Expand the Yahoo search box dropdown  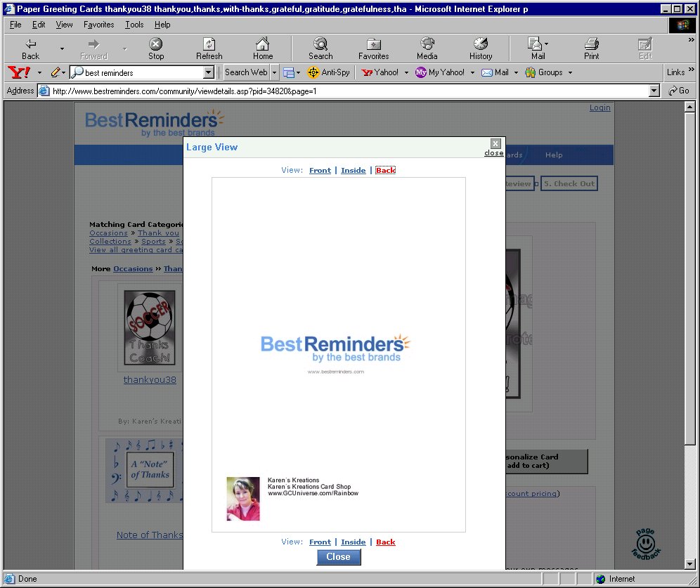[209, 72]
